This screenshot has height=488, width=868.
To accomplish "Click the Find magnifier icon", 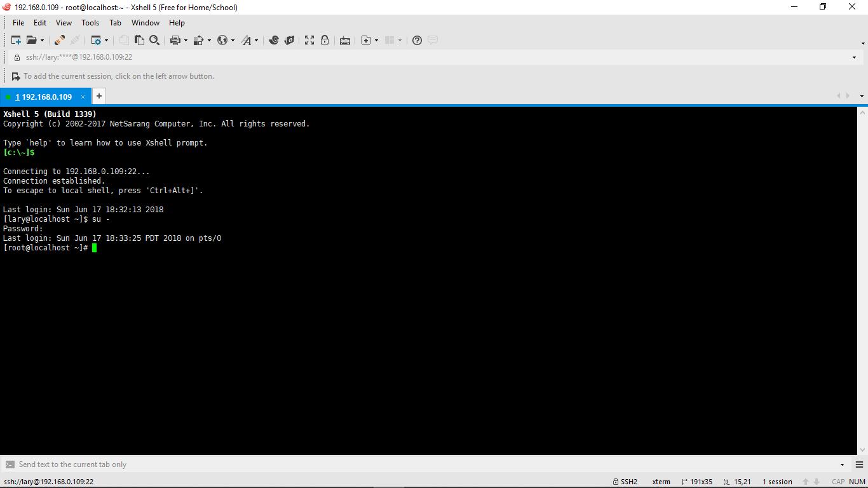I will coord(154,40).
